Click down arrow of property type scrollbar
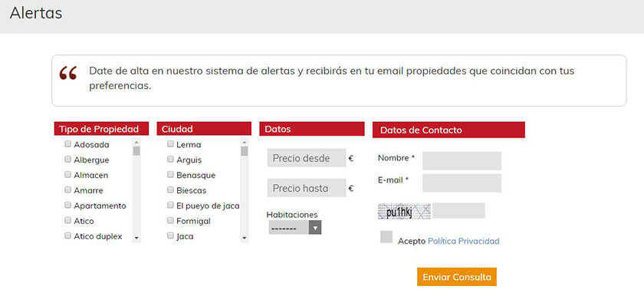The width and height of the screenshot is (644, 296). coord(136,238)
